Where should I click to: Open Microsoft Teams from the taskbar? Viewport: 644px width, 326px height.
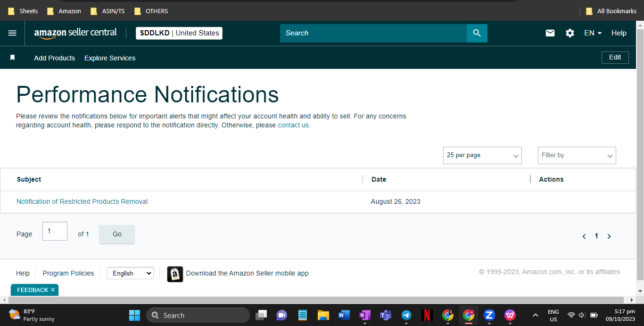pos(386,315)
